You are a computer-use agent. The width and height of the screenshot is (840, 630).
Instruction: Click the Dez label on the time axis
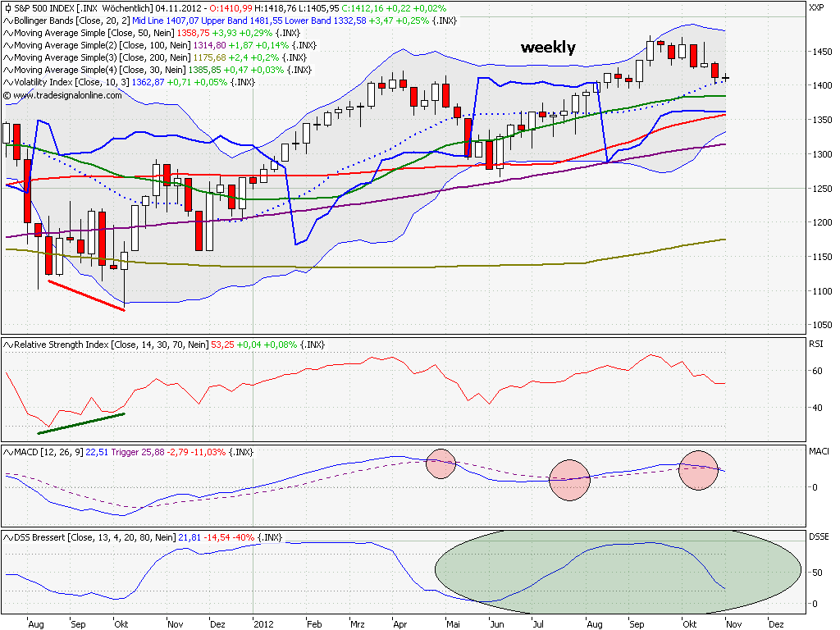tap(775, 623)
